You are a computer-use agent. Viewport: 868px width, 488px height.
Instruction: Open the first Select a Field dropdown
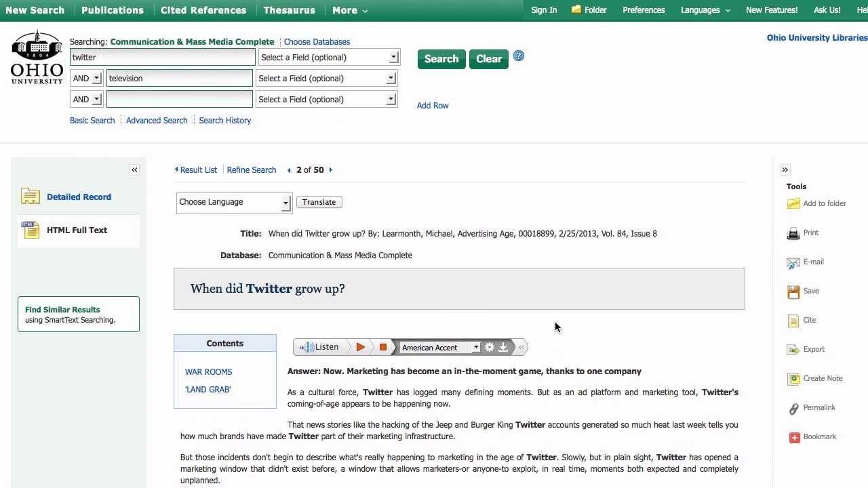pyautogui.click(x=329, y=58)
